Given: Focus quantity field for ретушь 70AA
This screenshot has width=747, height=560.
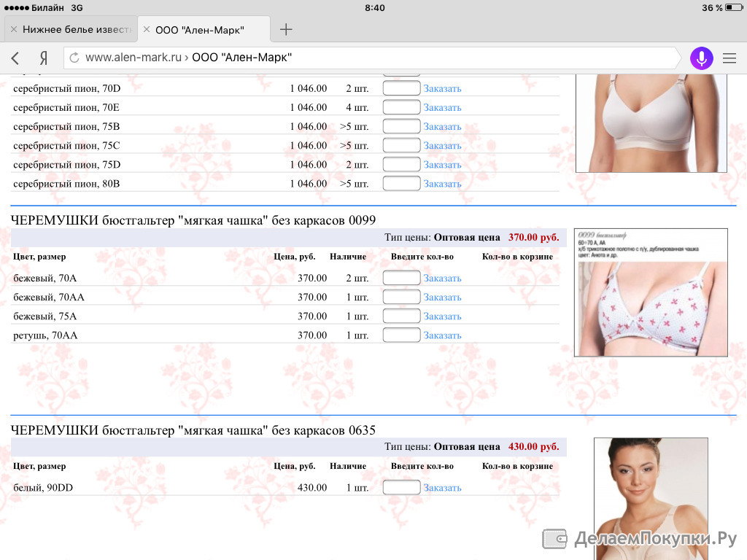Looking at the screenshot, I should click(x=402, y=335).
